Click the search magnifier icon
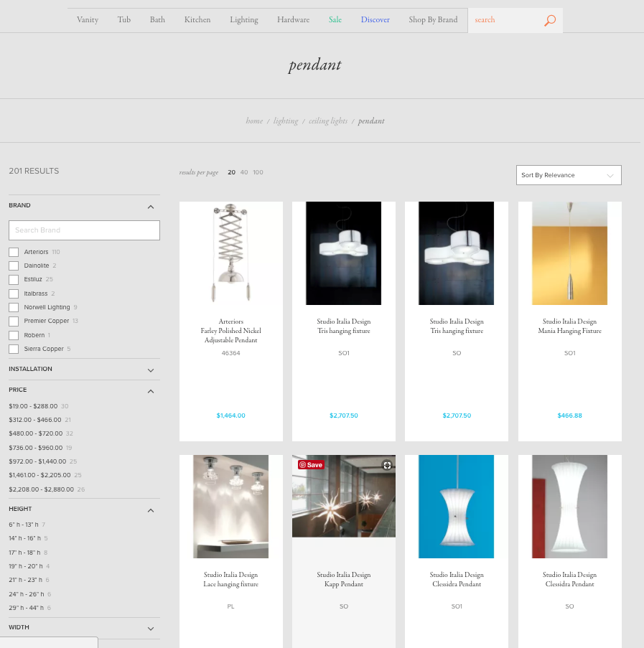This screenshot has width=644, height=648. (x=550, y=20)
